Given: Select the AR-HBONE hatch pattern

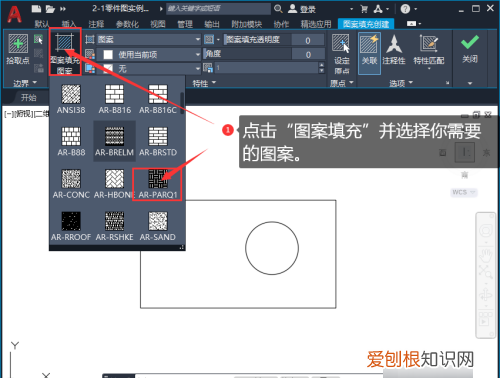Looking at the screenshot, I should coord(114,184).
